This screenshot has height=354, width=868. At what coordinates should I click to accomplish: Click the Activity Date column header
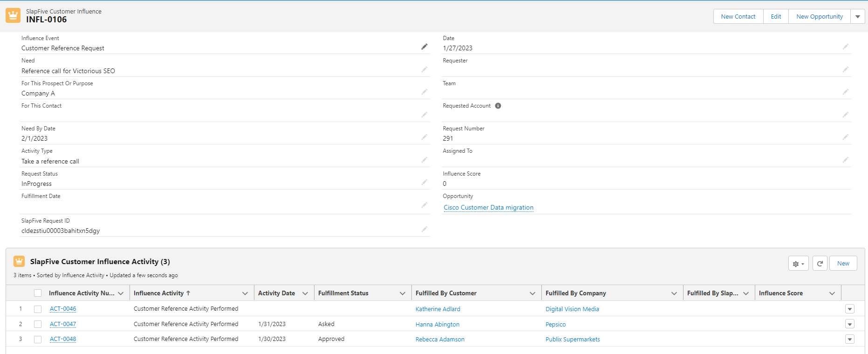276,293
